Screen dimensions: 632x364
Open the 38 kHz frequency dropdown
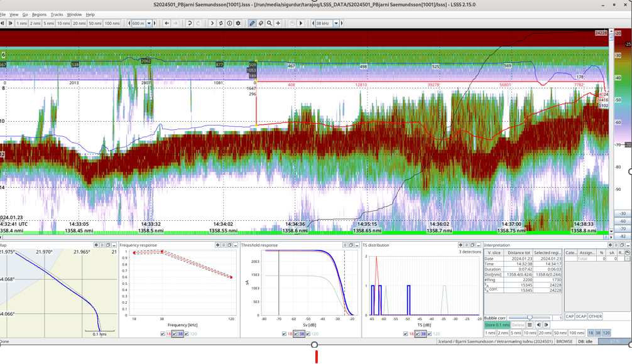[x=336, y=23]
